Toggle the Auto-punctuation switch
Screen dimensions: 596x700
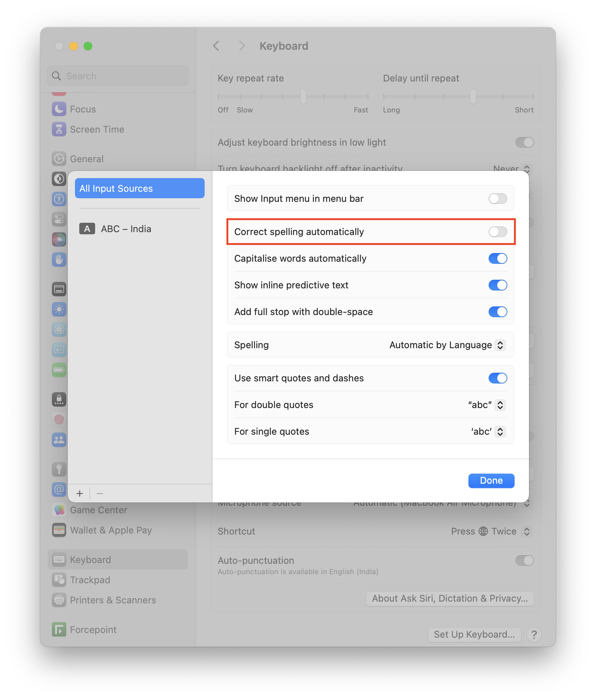click(524, 561)
